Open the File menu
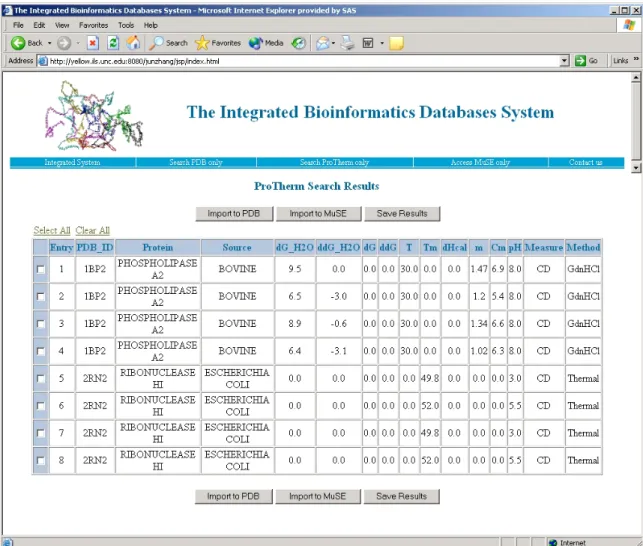Viewport: 643px width, 546px height. point(18,25)
